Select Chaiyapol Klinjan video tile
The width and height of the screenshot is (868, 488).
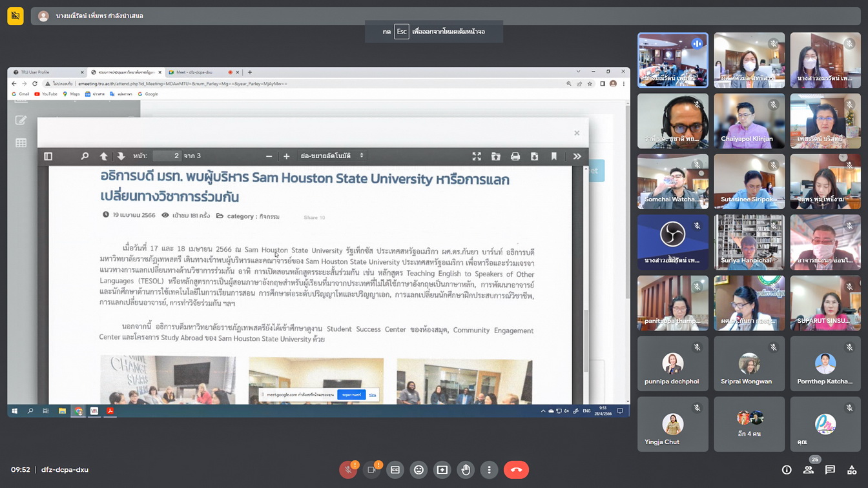coord(749,121)
